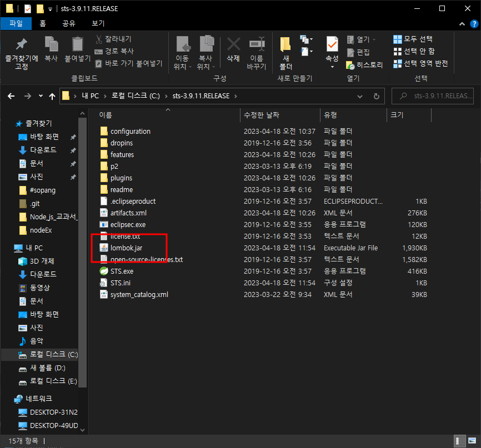Open Music (음악) in the navigation pane

coord(37,341)
